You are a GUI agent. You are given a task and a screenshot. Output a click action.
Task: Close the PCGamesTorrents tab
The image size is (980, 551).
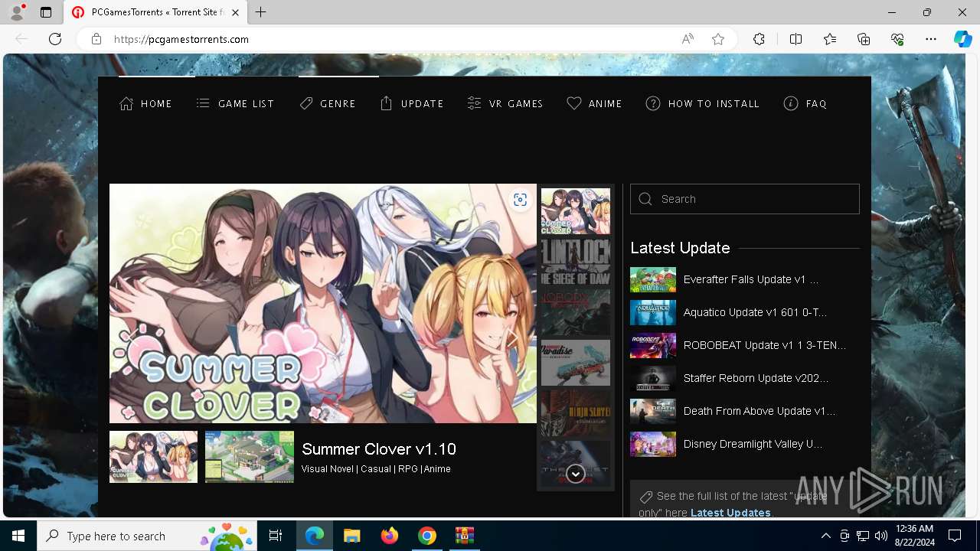(x=236, y=12)
